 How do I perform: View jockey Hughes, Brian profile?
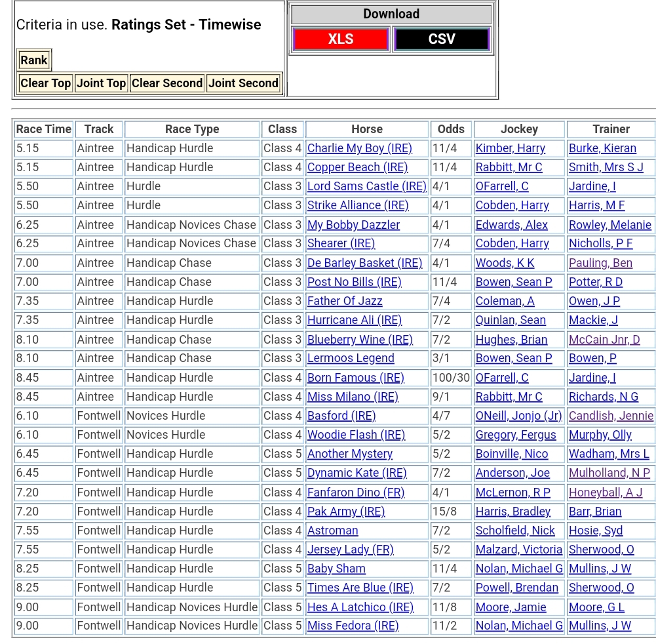pos(511,340)
